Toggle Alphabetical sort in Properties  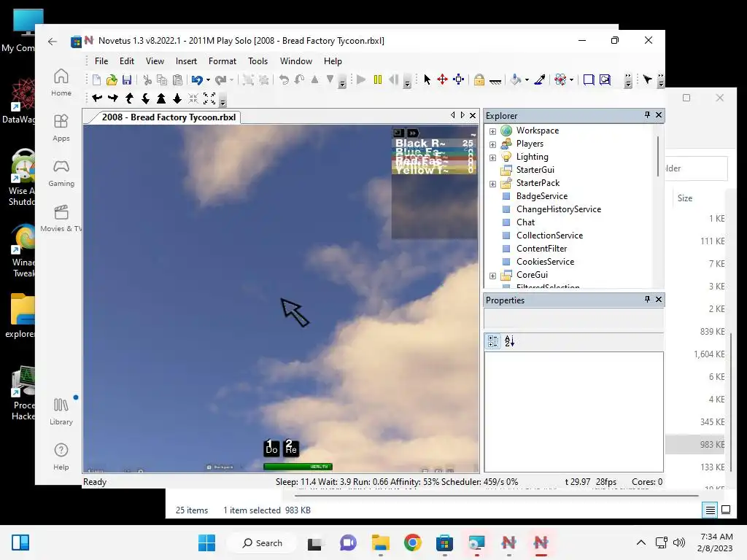click(x=509, y=341)
